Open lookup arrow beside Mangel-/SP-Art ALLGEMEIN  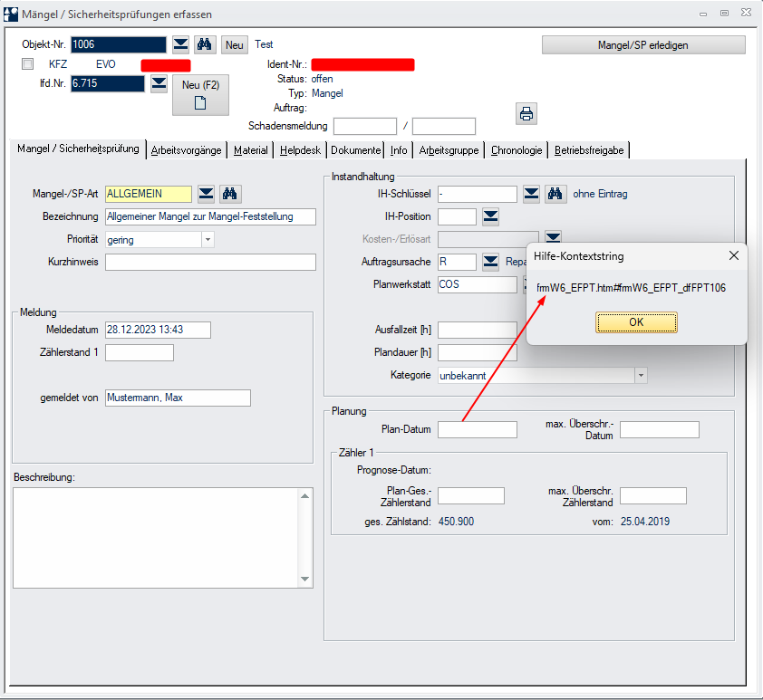[206, 193]
